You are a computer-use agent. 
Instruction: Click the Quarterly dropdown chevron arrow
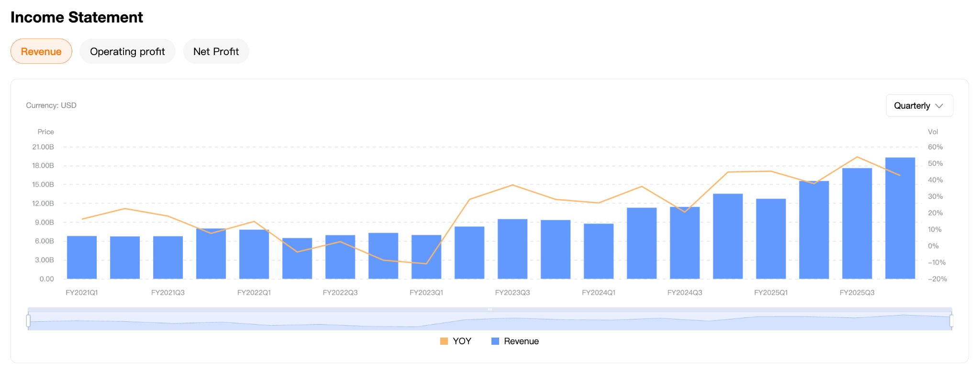[939, 106]
